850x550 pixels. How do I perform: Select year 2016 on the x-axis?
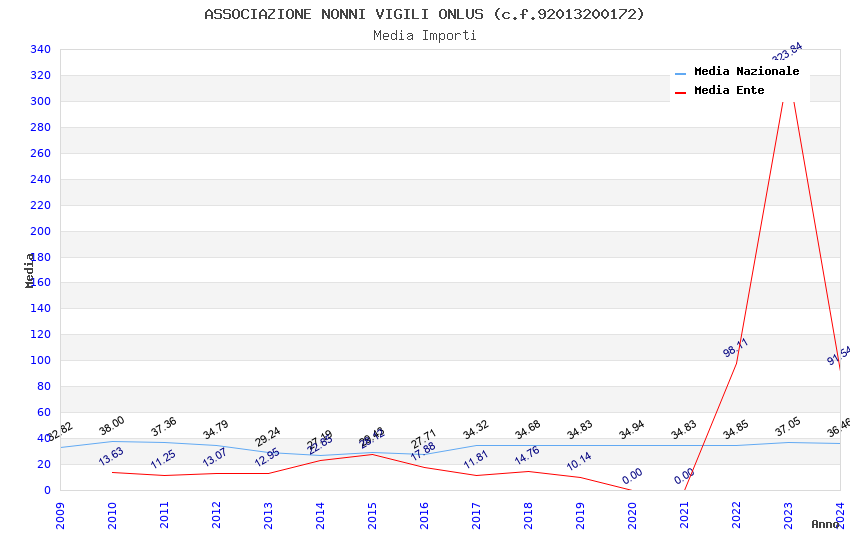click(x=424, y=515)
